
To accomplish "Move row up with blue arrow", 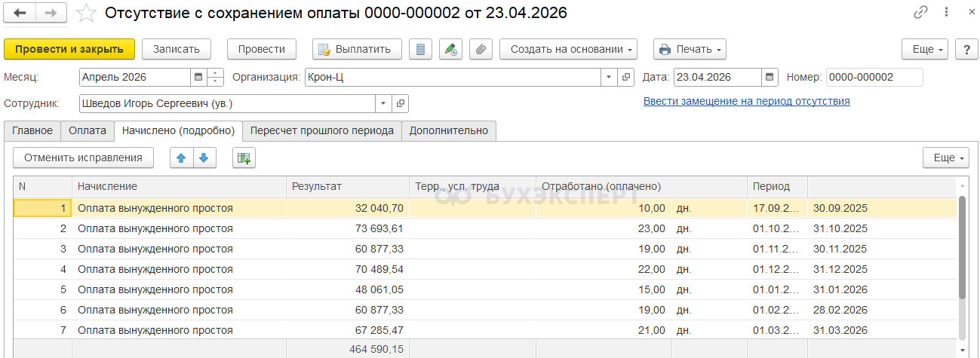I will coord(182,158).
